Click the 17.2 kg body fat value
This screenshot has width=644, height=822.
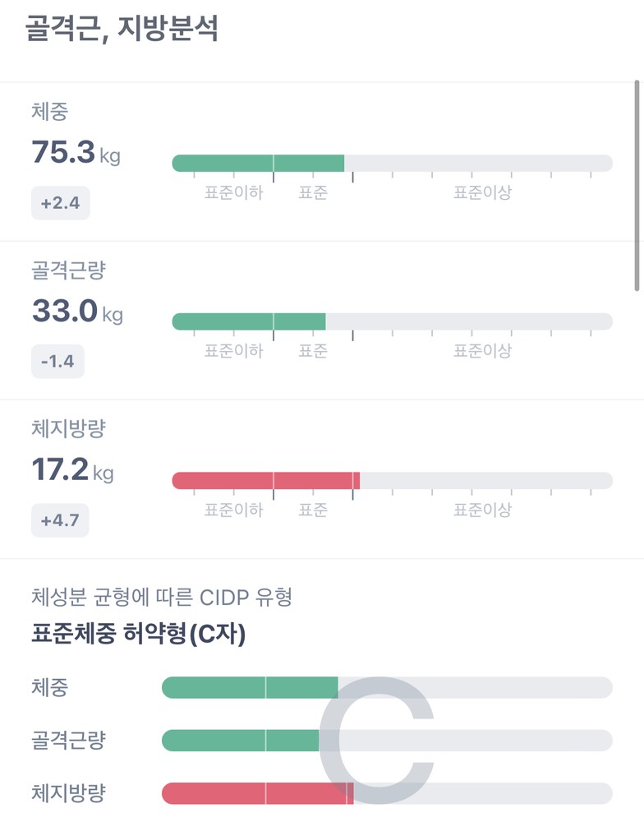[72, 470]
